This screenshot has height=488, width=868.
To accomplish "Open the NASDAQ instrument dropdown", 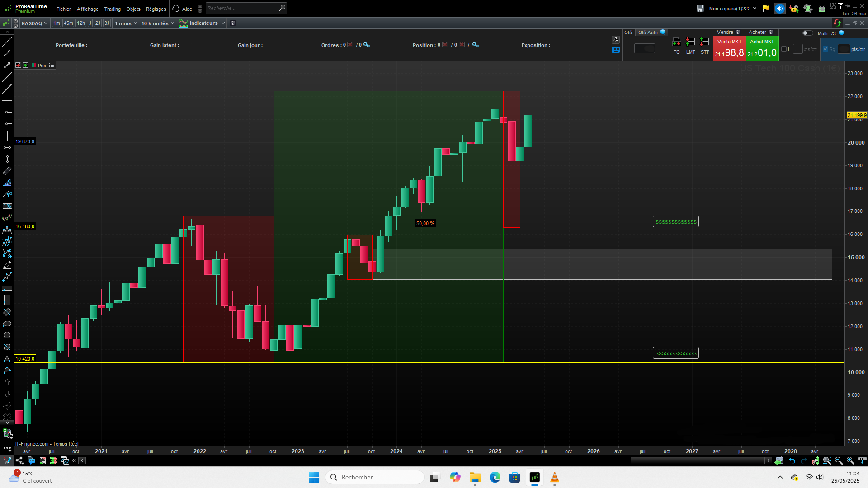I will click(34, 23).
